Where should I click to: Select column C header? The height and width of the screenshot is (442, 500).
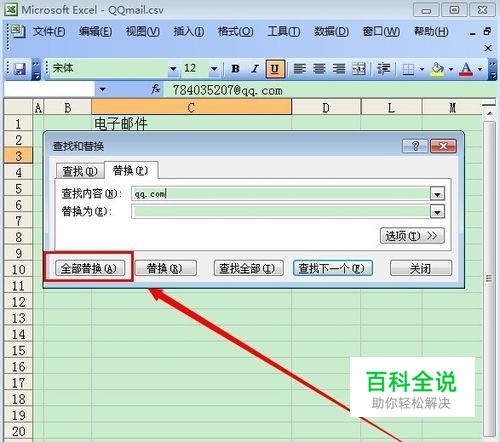click(191, 107)
